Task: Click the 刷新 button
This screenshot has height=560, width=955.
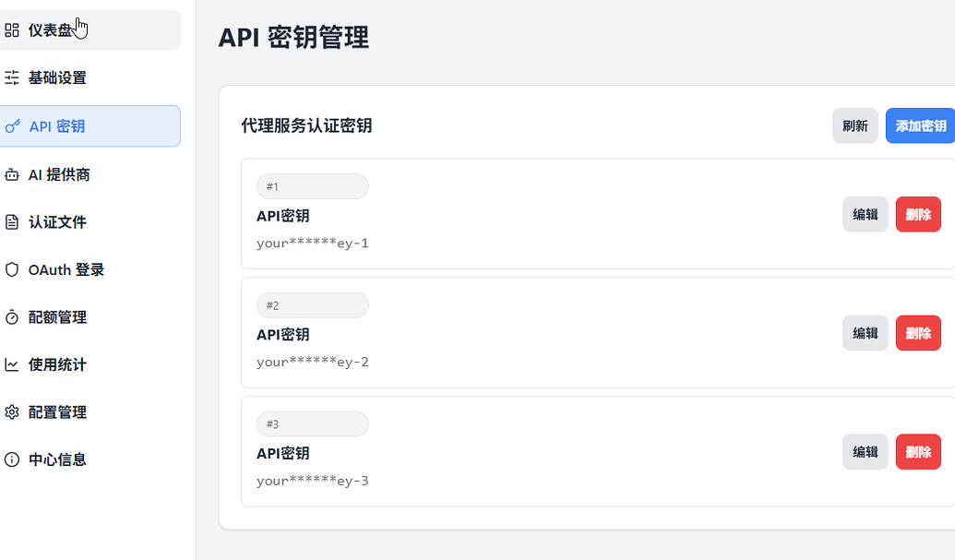Action: point(855,126)
